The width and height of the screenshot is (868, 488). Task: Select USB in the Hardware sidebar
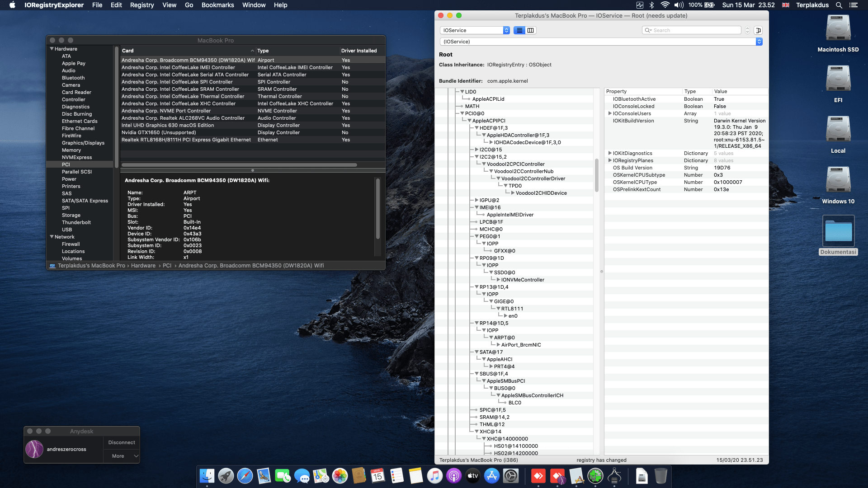pyautogui.click(x=67, y=230)
